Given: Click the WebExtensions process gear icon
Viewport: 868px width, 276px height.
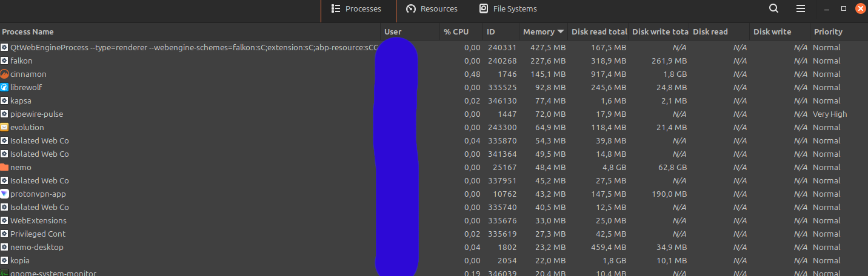Looking at the screenshot, I should [4, 220].
